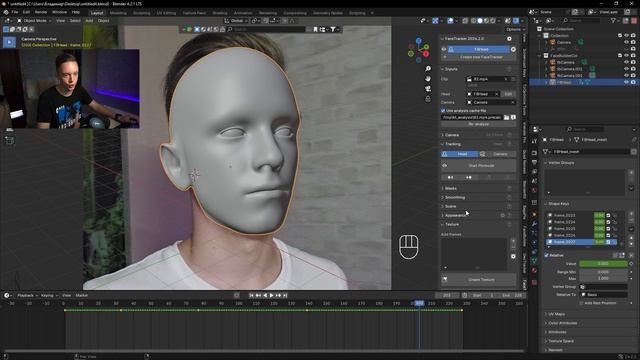Viewport: 640px width, 360px height.
Task: Open the Output properties tab icon
Action: (x=534, y=162)
